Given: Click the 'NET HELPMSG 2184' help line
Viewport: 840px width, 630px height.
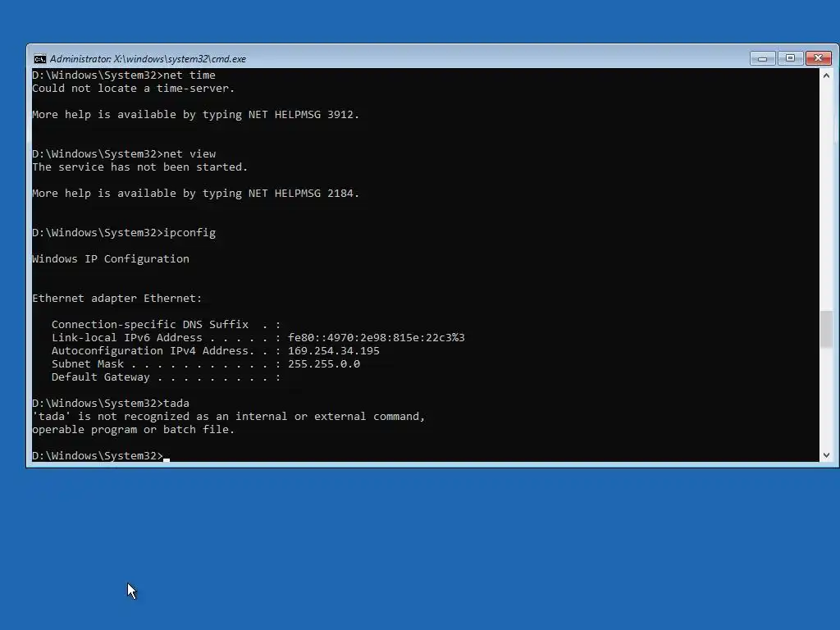Looking at the screenshot, I should click(x=195, y=194).
